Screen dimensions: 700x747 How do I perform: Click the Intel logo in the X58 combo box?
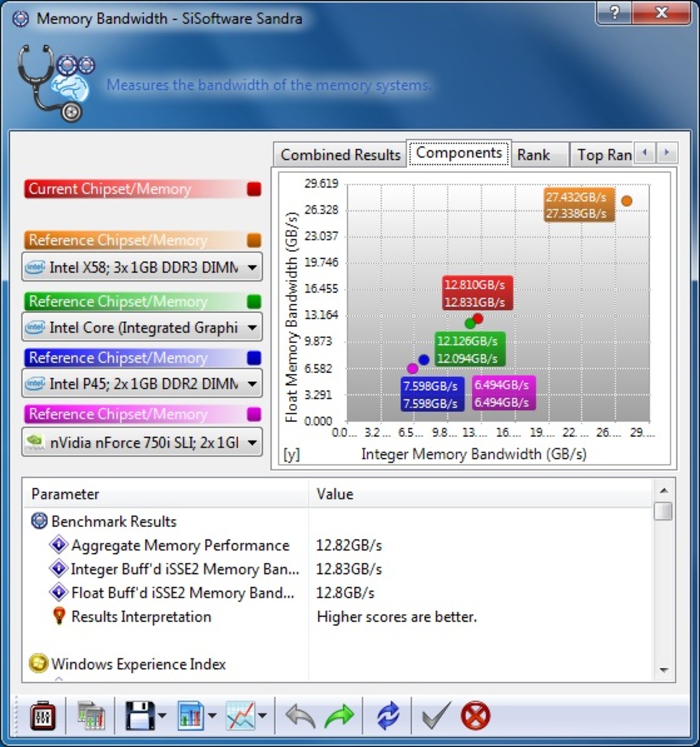(35, 267)
